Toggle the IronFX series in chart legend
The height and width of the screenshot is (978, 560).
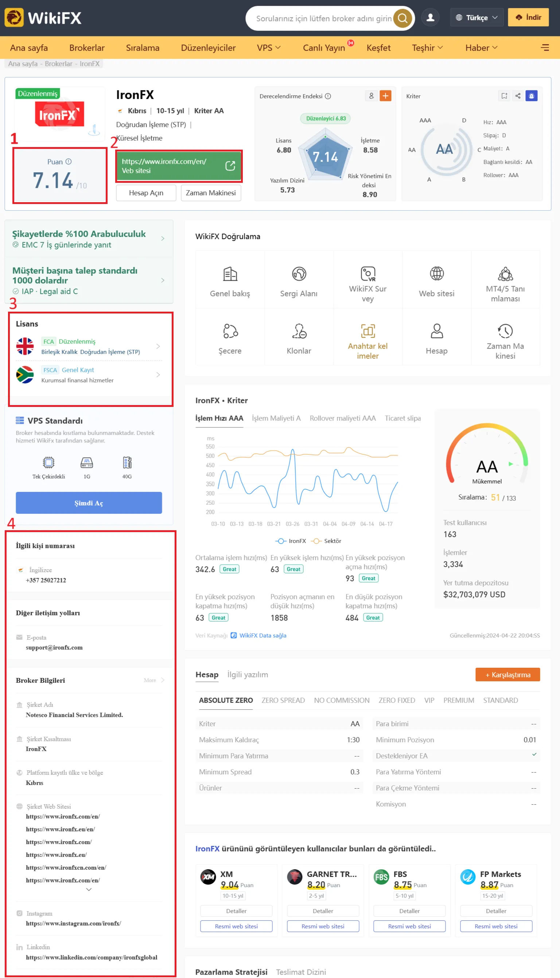291,541
